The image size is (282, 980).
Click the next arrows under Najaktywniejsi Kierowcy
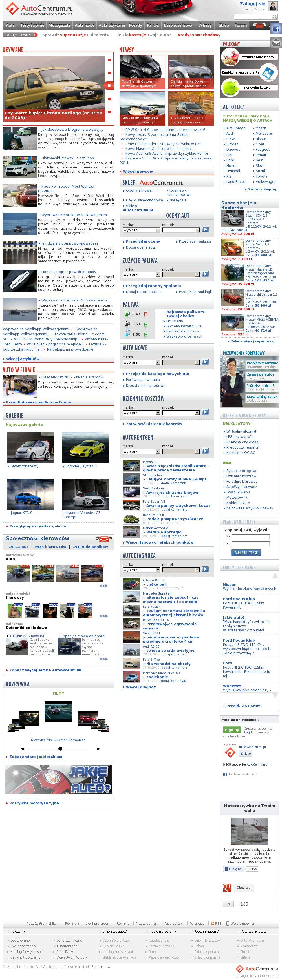103,616
